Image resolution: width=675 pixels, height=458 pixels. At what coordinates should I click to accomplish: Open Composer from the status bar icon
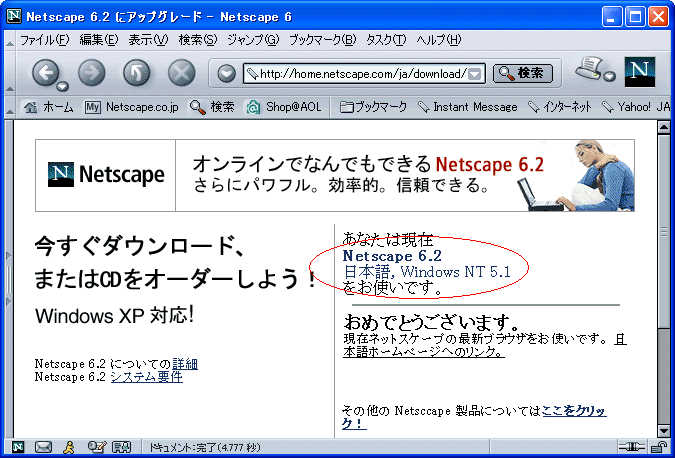(96, 447)
